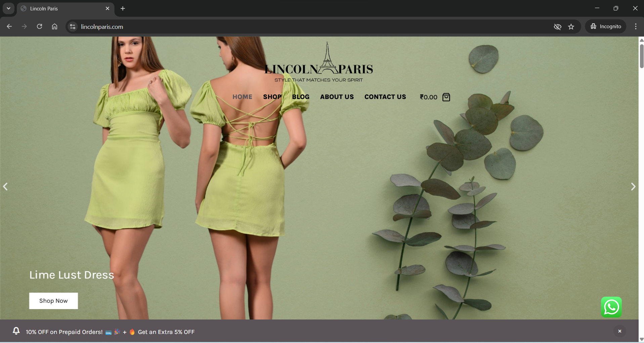
Task: Click the Shop Now button
Action: pyautogui.click(x=53, y=301)
